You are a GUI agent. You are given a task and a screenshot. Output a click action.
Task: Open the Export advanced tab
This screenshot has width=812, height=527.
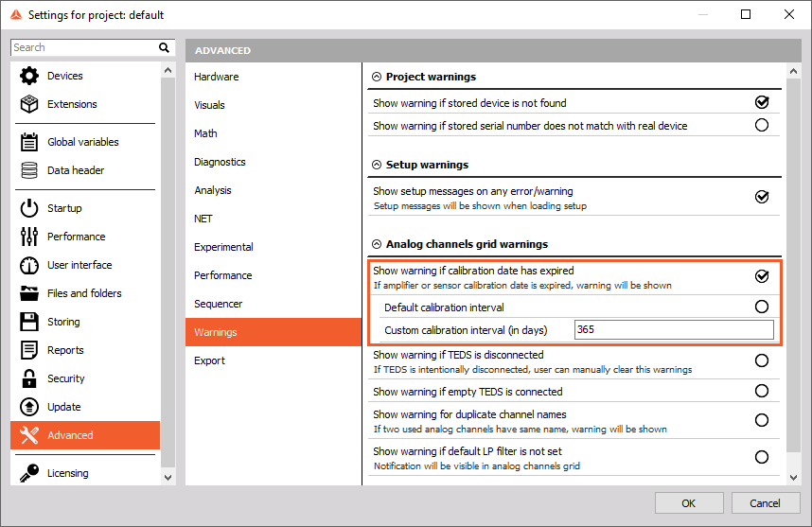pos(274,360)
